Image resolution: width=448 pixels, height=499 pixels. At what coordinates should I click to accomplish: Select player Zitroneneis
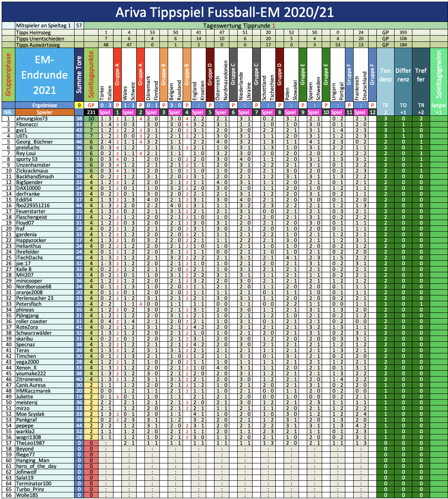tap(45, 379)
